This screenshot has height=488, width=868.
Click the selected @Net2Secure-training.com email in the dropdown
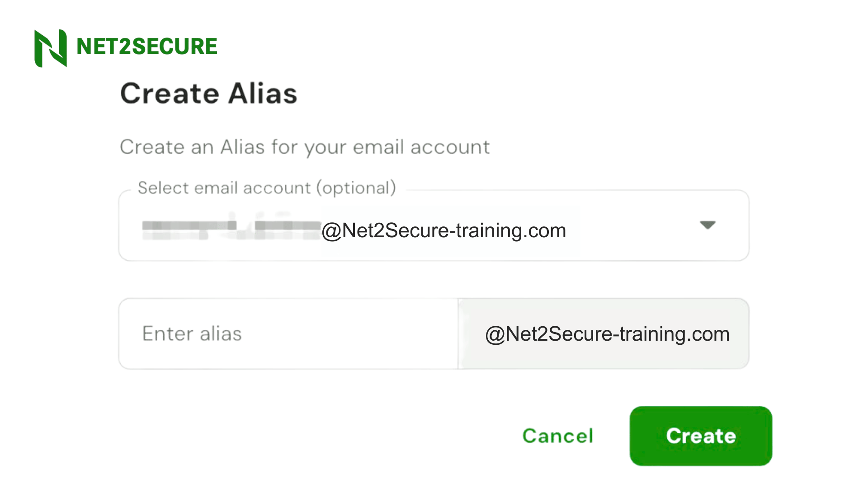tap(443, 230)
